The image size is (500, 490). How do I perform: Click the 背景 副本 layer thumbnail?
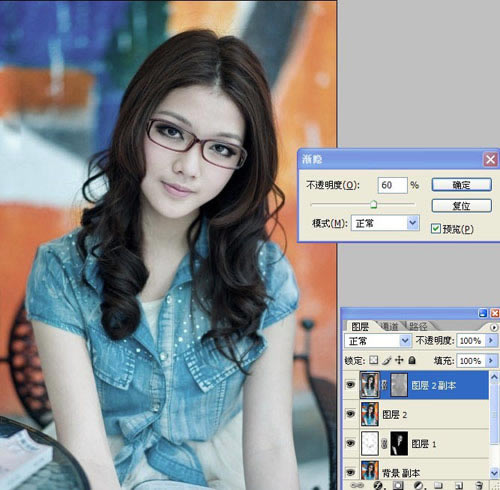[370, 471]
